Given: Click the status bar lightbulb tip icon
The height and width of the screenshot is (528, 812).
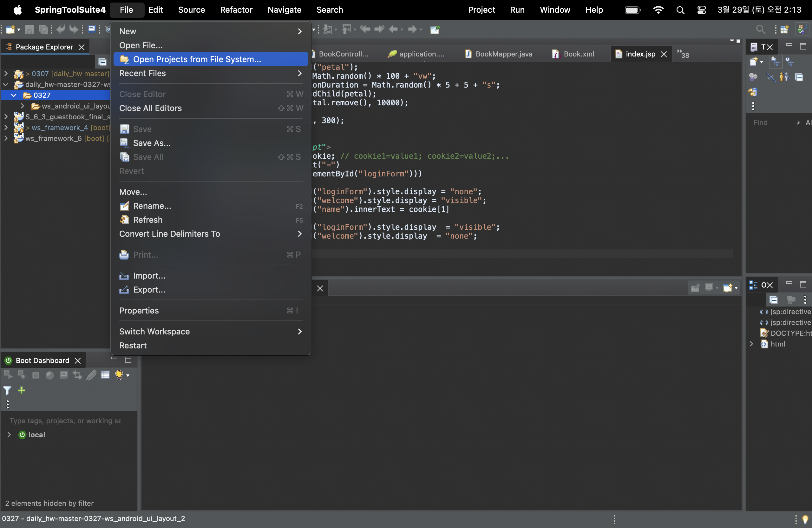Looking at the screenshot, I should 805,519.
